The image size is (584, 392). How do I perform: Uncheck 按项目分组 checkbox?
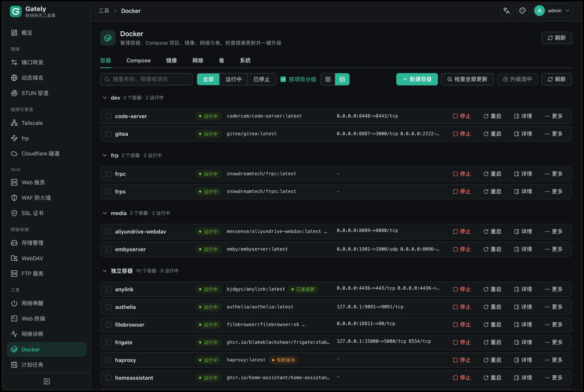283,79
